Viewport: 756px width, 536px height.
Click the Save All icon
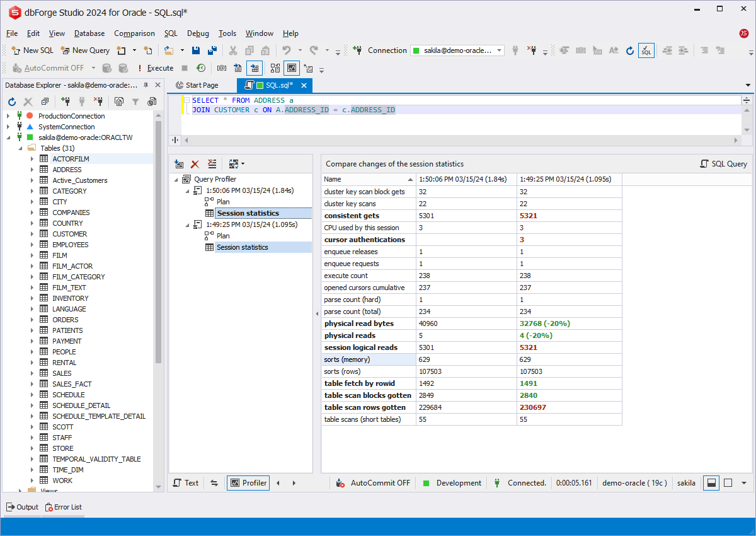[x=212, y=50]
